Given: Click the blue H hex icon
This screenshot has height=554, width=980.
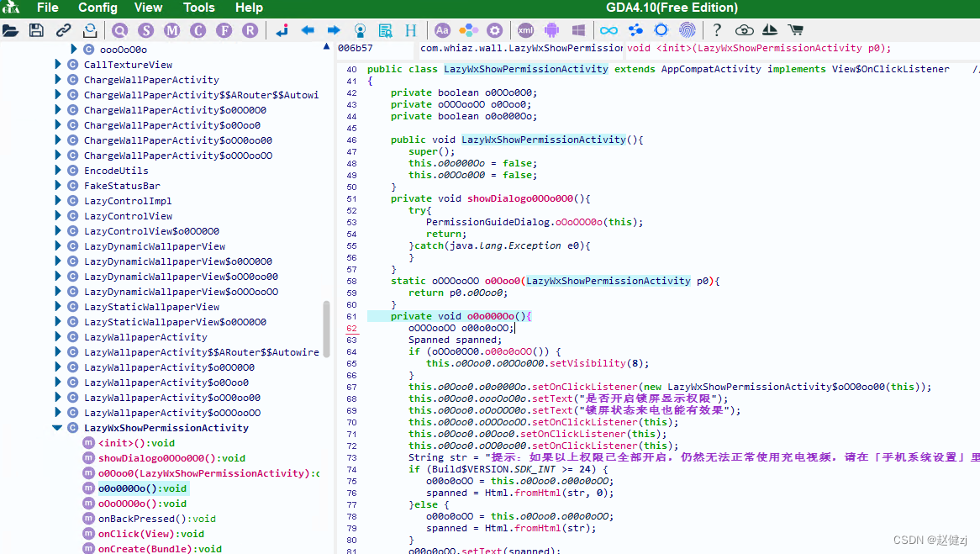Looking at the screenshot, I should pyautogui.click(x=411, y=30).
